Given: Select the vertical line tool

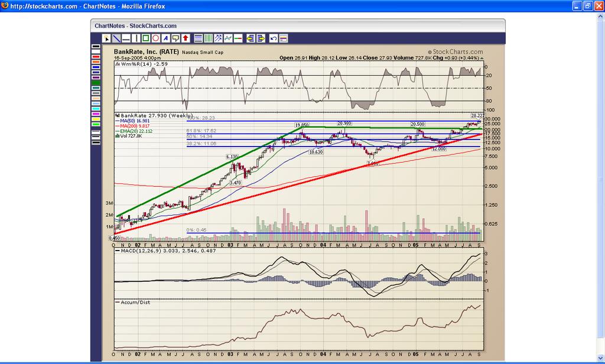Looking at the screenshot, I should pos(136,38).
